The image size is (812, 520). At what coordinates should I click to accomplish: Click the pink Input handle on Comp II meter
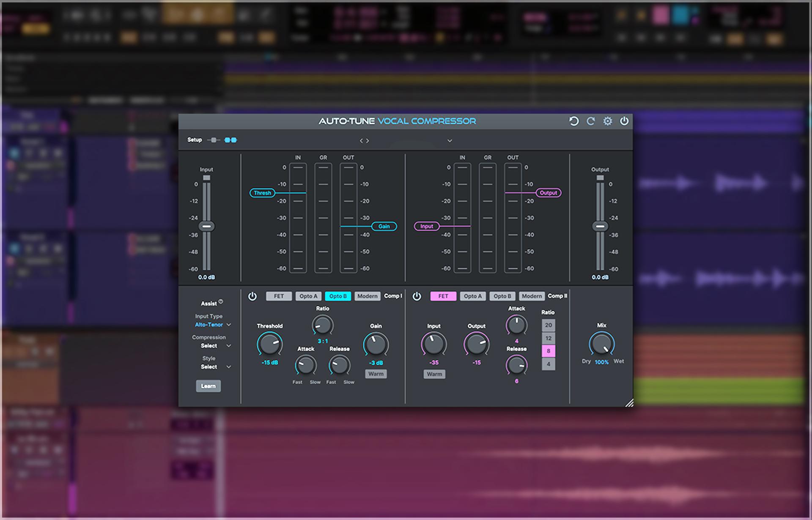point(427,226)
